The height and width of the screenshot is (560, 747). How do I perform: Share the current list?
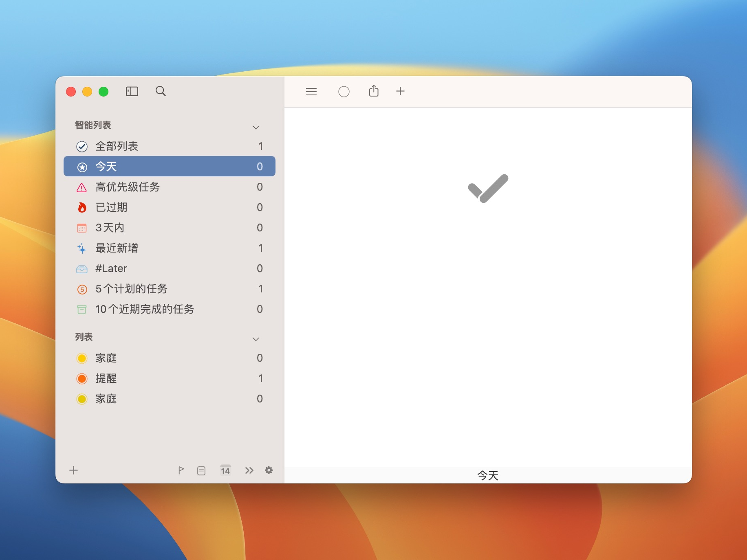[x=374, y=91]
